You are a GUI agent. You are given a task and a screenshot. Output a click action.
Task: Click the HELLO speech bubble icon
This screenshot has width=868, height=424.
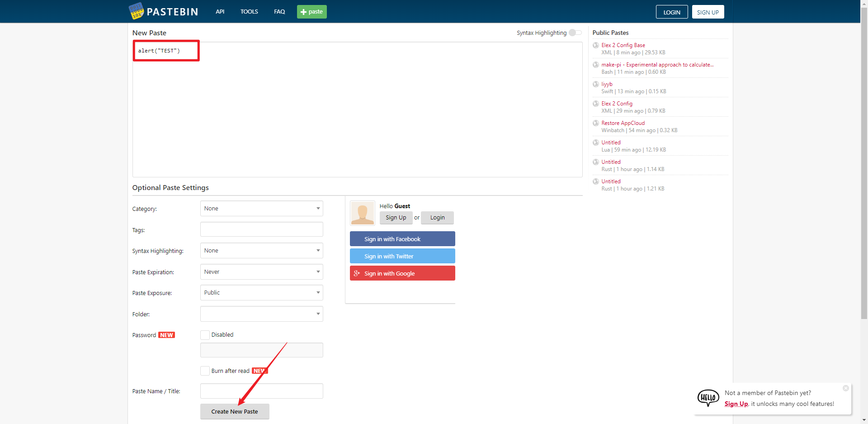[708, 398]
